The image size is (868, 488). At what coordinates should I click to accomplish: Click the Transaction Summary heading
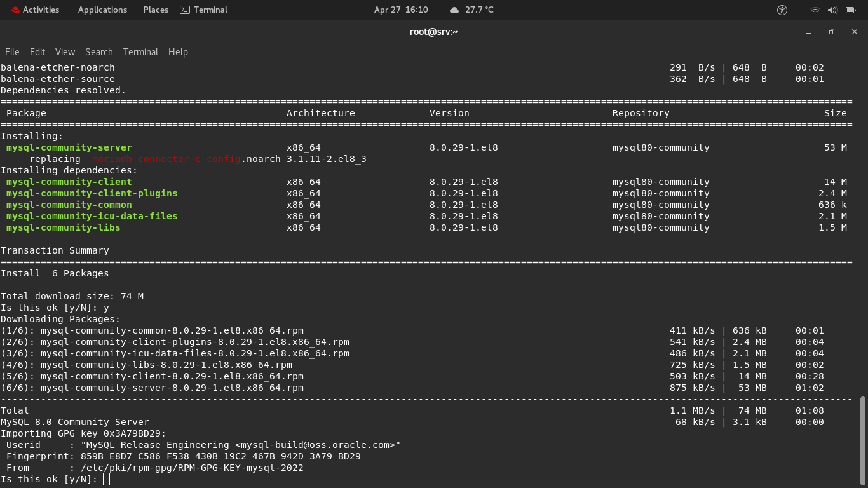click(x=55, y=250)
